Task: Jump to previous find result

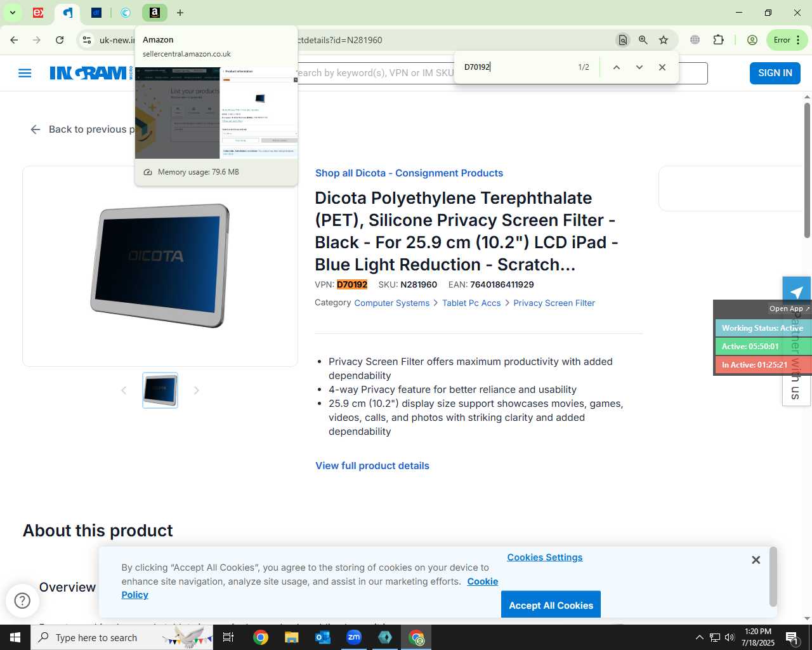Action: pos(616,67)
